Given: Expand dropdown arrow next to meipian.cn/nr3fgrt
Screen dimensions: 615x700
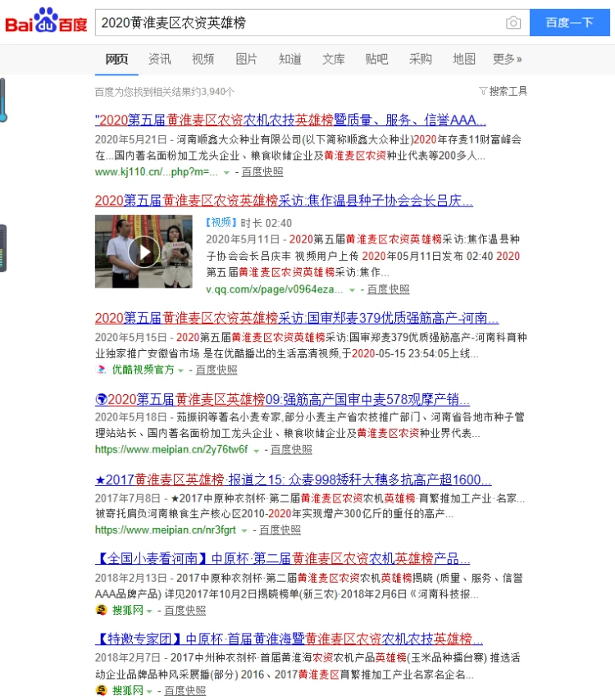Looking at the screenshot, I should [244, 531].
